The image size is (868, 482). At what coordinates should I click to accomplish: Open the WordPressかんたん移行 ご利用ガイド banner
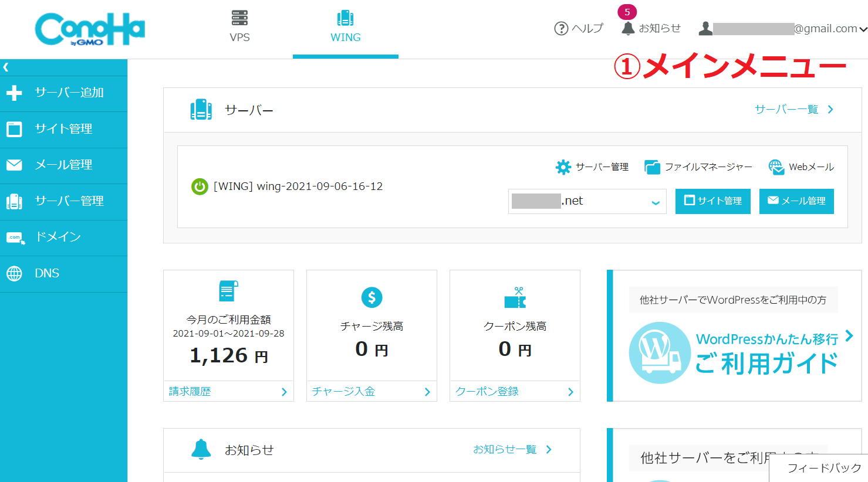pyautogui.click(x=734, y=336)
